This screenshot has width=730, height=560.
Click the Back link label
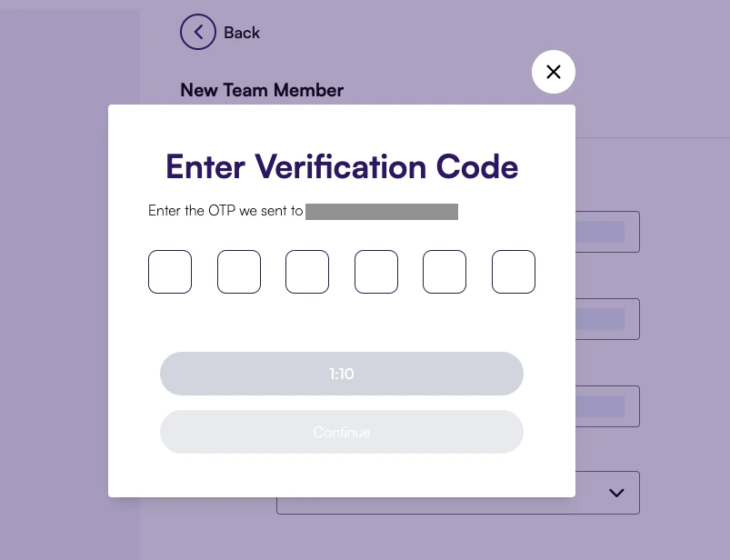pyautogui.click(x=241, y=32)
